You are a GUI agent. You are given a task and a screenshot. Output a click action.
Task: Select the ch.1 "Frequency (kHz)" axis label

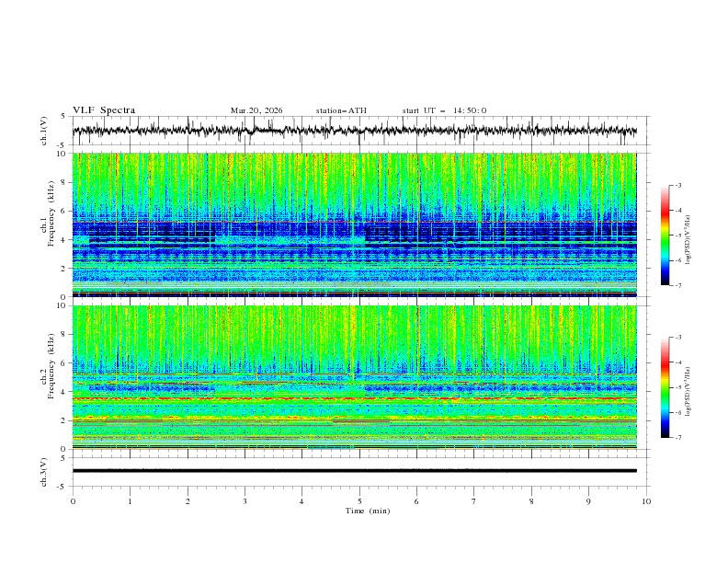point(51,213)
